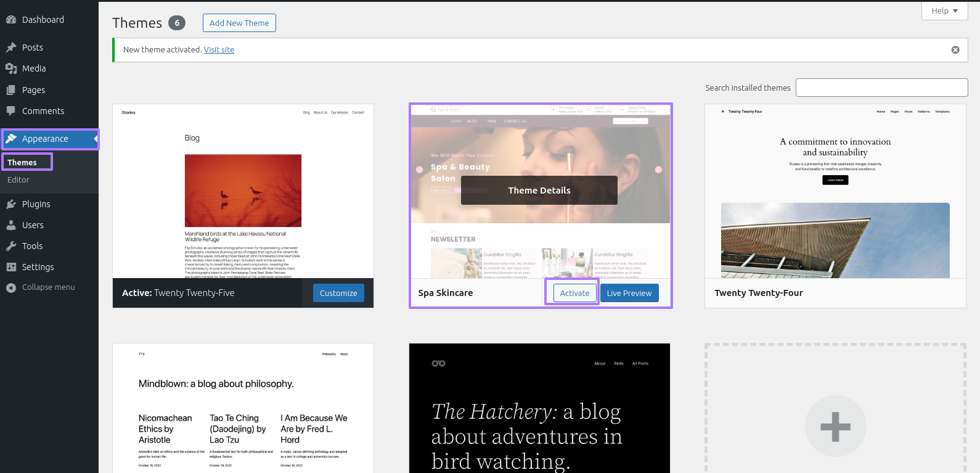
Task: Activate the Spa Skincare theme
Action: (x=574, y=293)
